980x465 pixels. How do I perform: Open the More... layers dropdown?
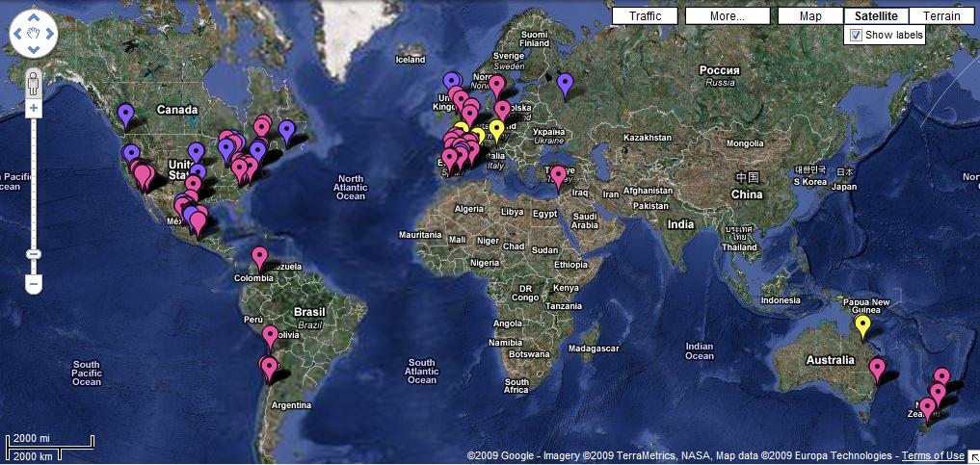728,16
